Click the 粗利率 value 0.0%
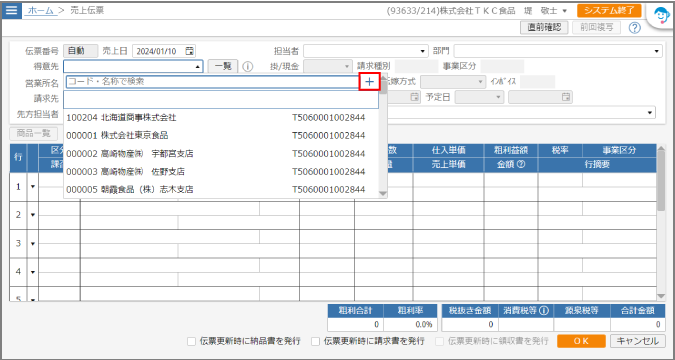 click(409, 324)
